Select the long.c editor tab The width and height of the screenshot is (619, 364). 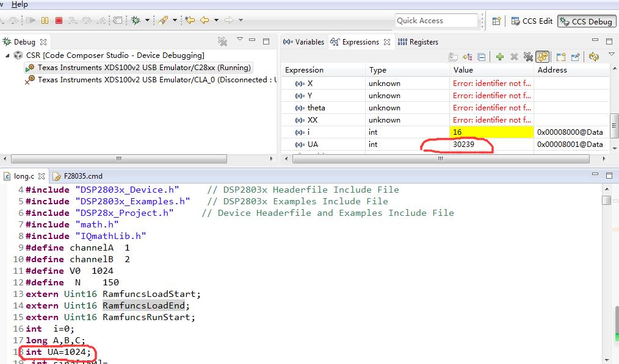click(x=24, y=176)
